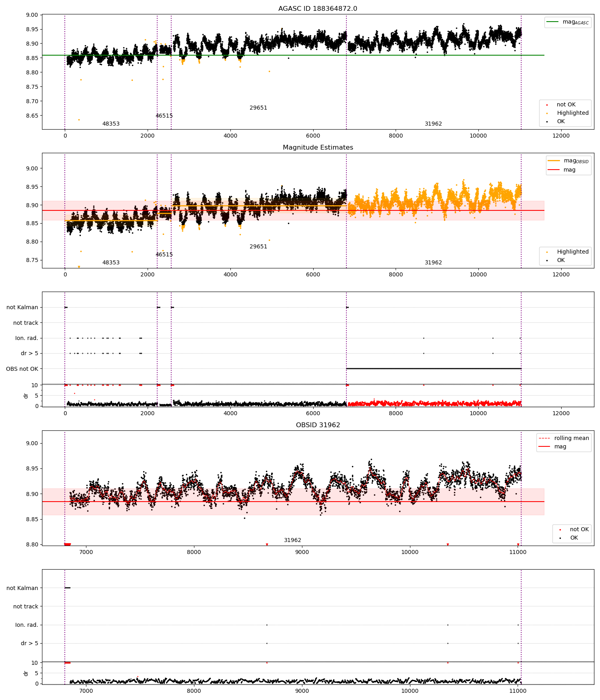Click x-tick '4000' under third panel

click(x=230, y=413)
